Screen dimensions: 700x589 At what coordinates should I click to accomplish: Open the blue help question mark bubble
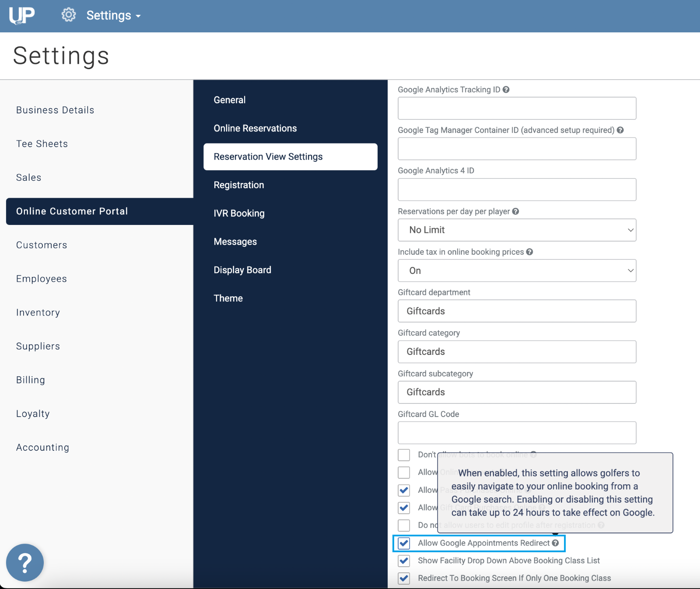25,563
